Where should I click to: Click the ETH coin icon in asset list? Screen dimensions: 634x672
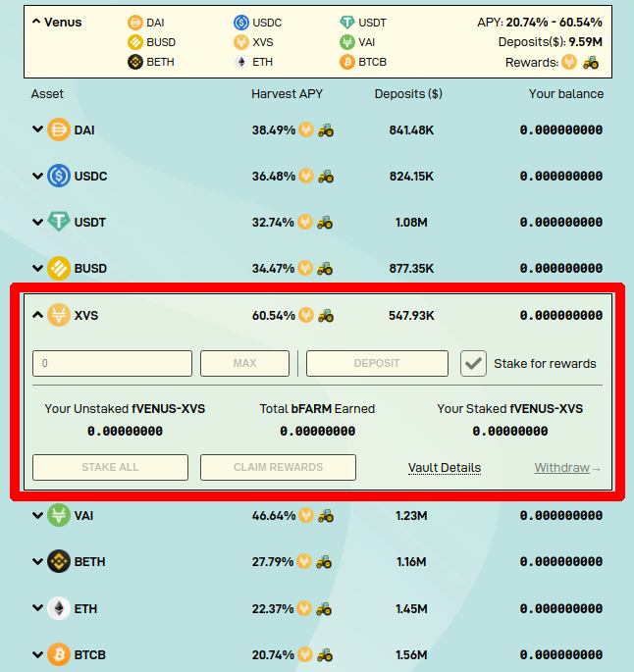[x=59, y=608]
